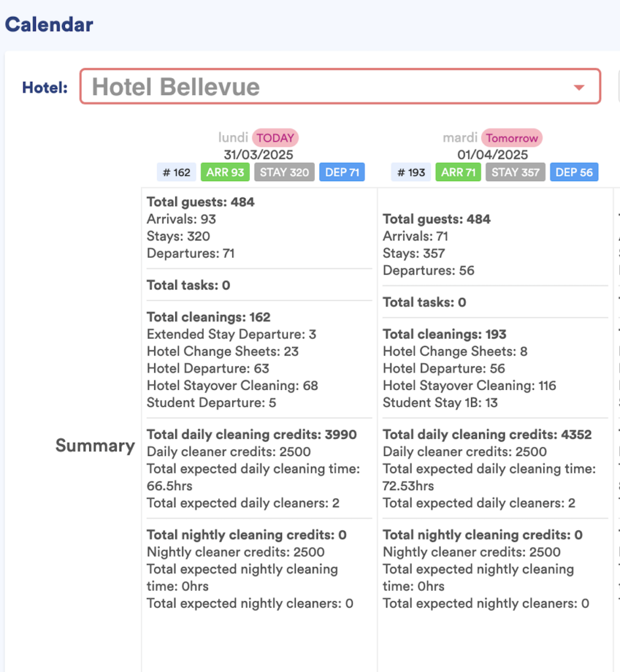Select the # 193 cleanings badge
Screen dimensions: 620x672
pos(411,173)
